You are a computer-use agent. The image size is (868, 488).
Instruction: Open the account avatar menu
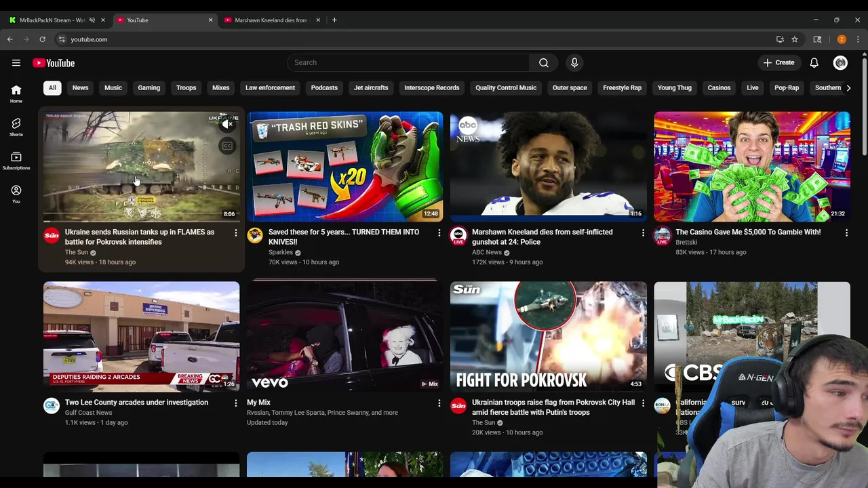coord(840,62)
